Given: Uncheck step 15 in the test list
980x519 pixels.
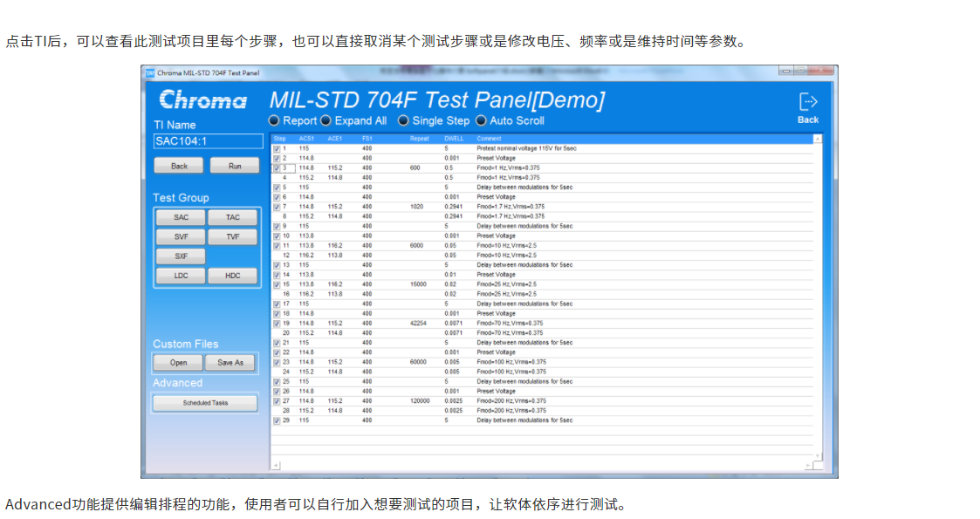Looking at the screenshot, I should [x=277, y=284].
